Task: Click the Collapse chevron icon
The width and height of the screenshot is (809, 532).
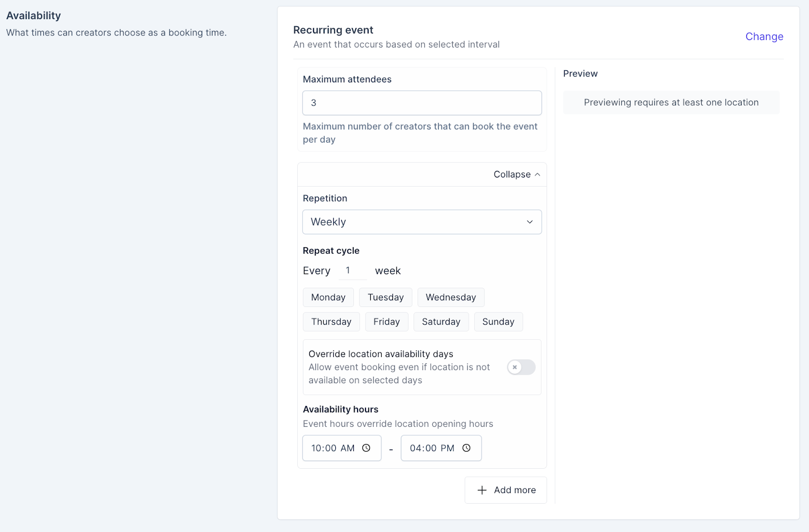Action: click(x=537, y=174)
